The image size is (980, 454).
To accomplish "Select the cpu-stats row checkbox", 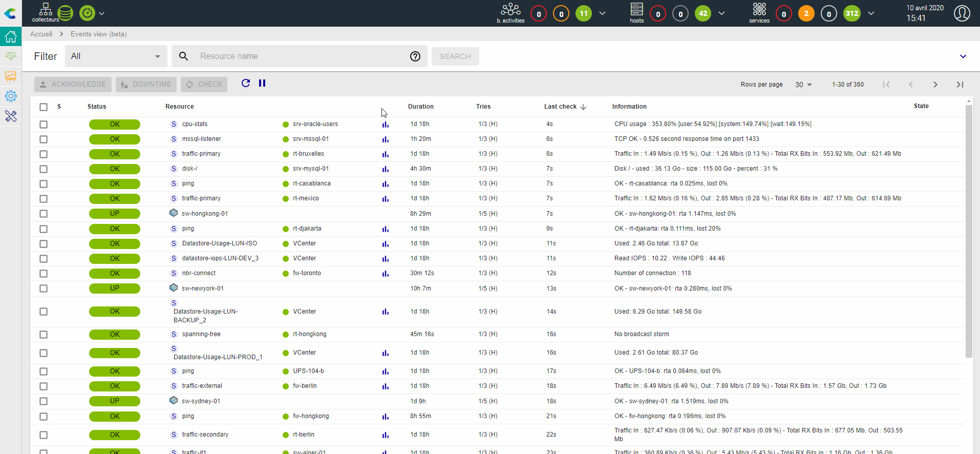I will point(44,125).
